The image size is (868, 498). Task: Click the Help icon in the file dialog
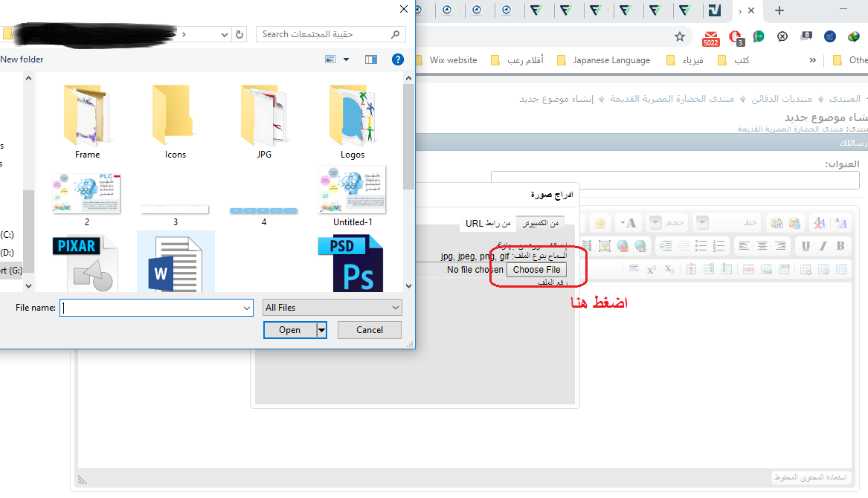(x=397, y=59)
